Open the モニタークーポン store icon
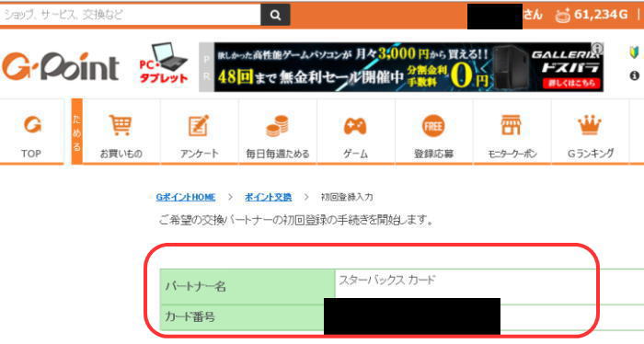The width and height of the screenshot is (644, 344). [x=511, y=125]
